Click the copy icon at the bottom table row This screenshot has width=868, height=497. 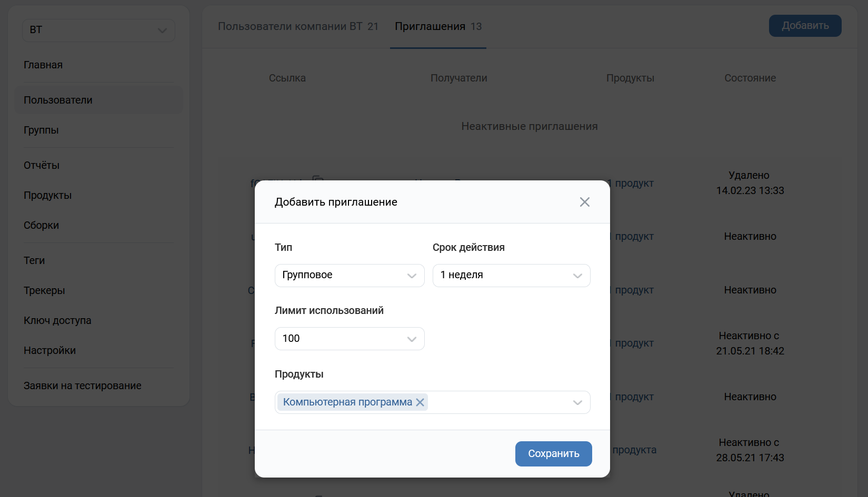(x=318, y=494)
